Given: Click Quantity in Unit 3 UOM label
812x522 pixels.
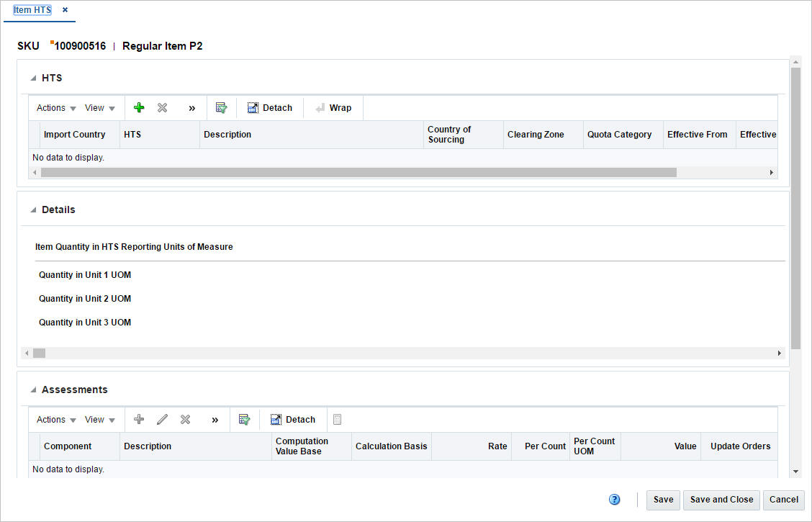Looking at the screenshot, I should tap(85, 323).
